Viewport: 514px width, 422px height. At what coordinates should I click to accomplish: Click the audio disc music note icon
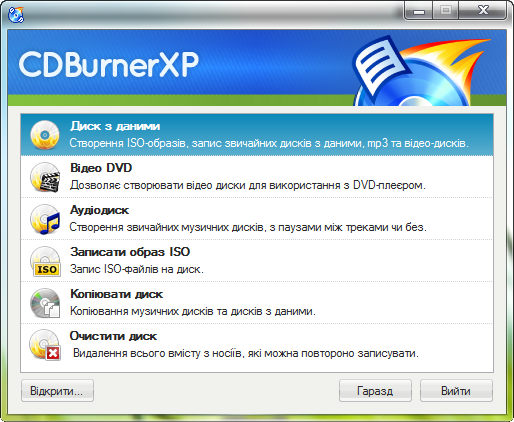coord(45,219)
